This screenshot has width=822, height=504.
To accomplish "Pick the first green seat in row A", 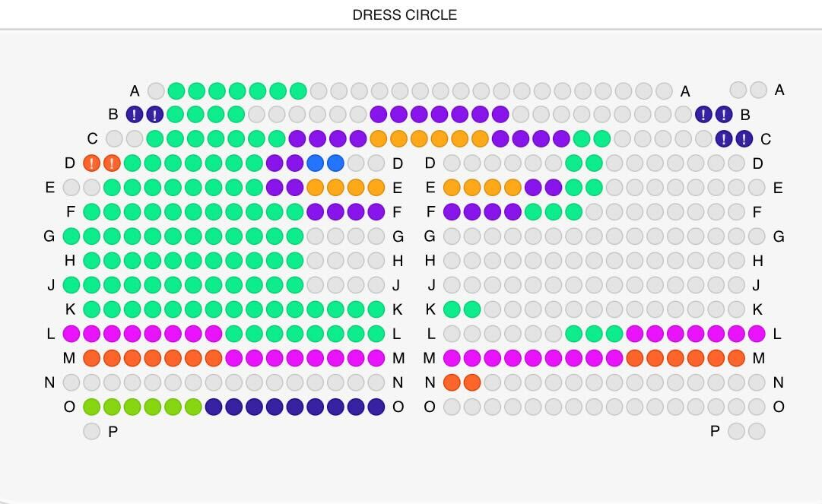I will pyautogui.click(x=176, y=90).
